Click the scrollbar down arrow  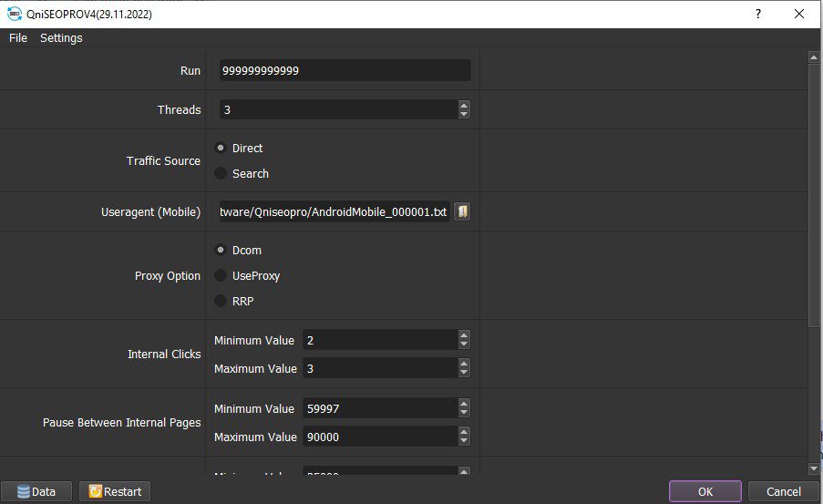point(814,468)
